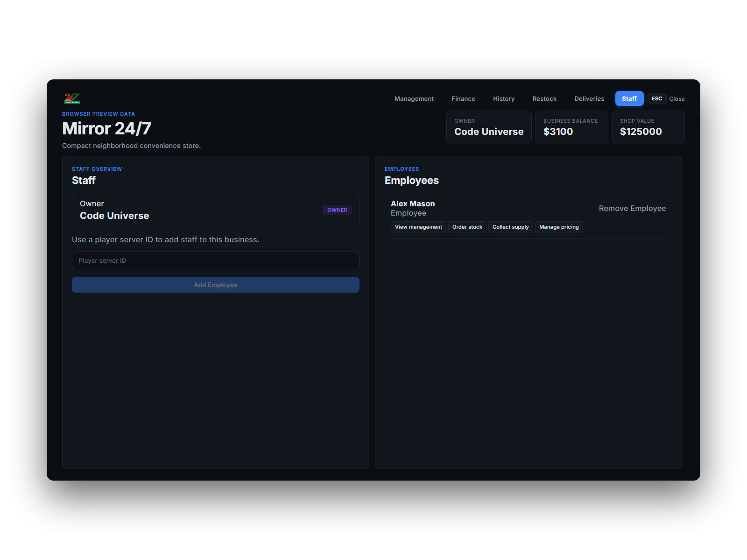Switch to the Finance tab
The height and width of the screenshot is (560, 747).
coord(463,98)
